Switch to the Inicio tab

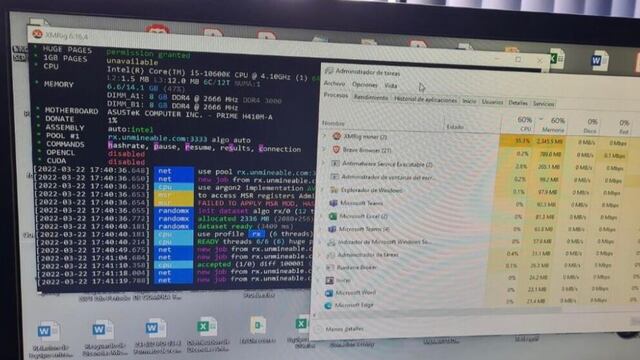tap(469, 101)
